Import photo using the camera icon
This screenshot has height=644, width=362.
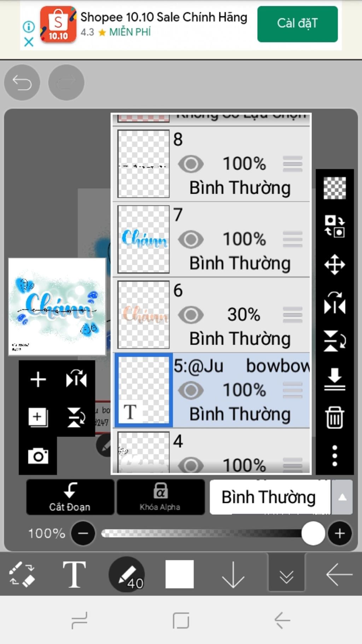pyautogui.click(x=38, y=456)
